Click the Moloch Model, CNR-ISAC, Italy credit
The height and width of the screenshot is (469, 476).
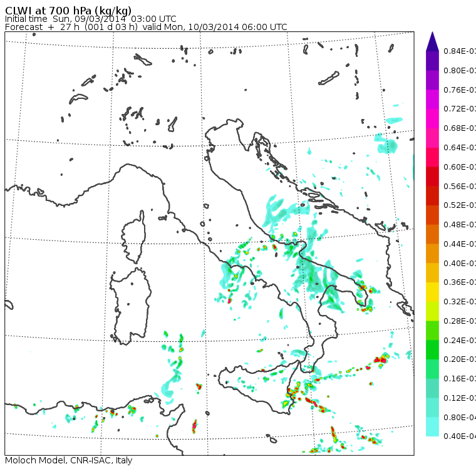[x=69, y=460]
